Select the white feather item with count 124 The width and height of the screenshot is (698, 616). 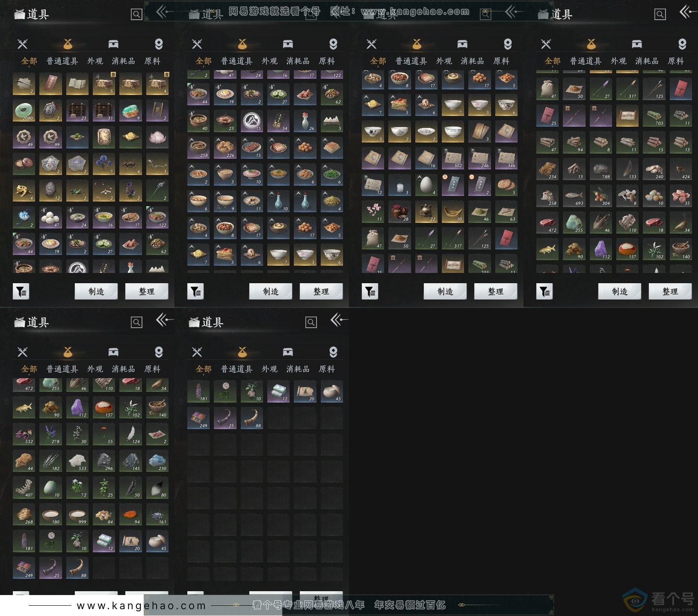pyautogui.click(x=130, y=434)
